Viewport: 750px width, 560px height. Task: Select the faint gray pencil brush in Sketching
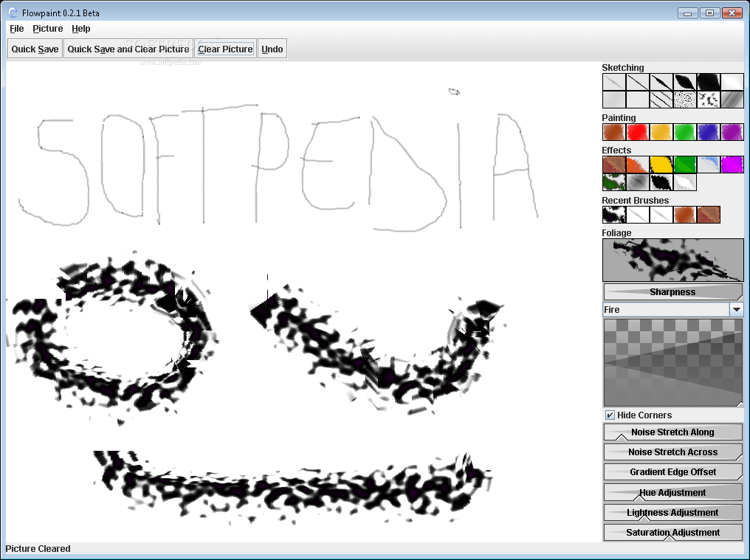coord(613,82)
